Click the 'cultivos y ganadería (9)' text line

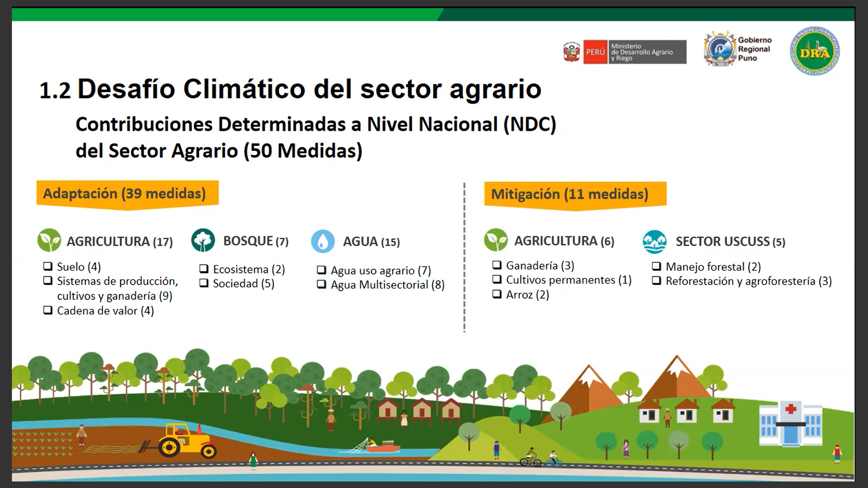114,296
